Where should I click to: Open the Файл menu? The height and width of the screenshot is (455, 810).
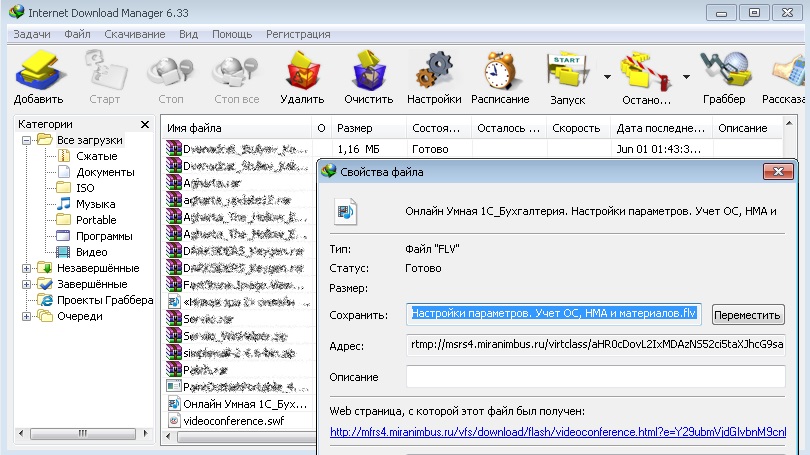pyautogui.click(x=77, y=34)
